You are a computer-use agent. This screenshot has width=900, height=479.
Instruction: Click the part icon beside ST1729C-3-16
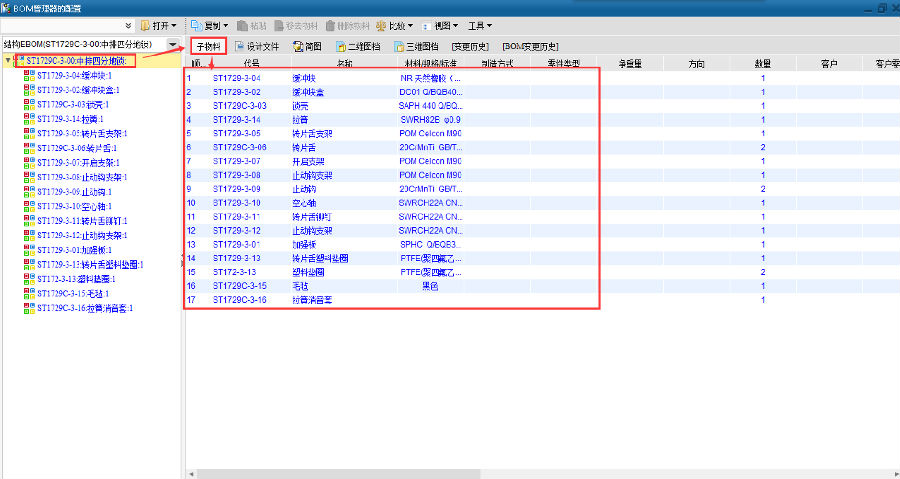click(x=29, y=307)
